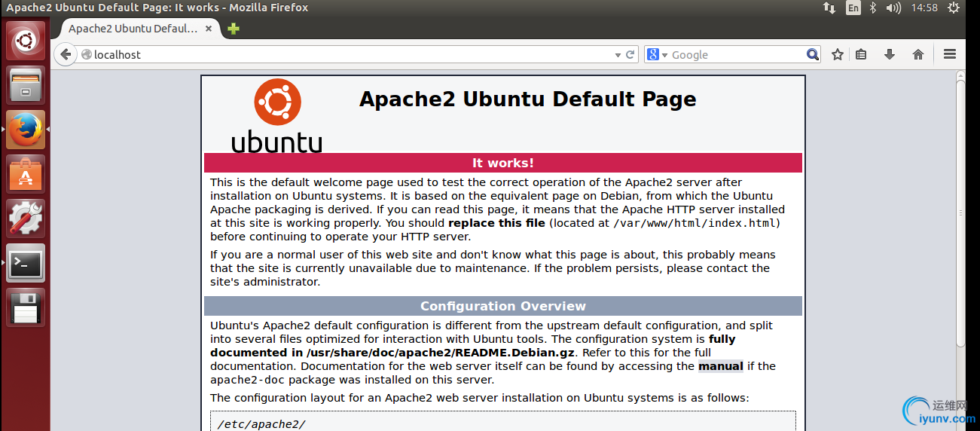Screen dimensions: 980x431
Task: Open the sound volume indicator
Action: click(x=893, y=8)
